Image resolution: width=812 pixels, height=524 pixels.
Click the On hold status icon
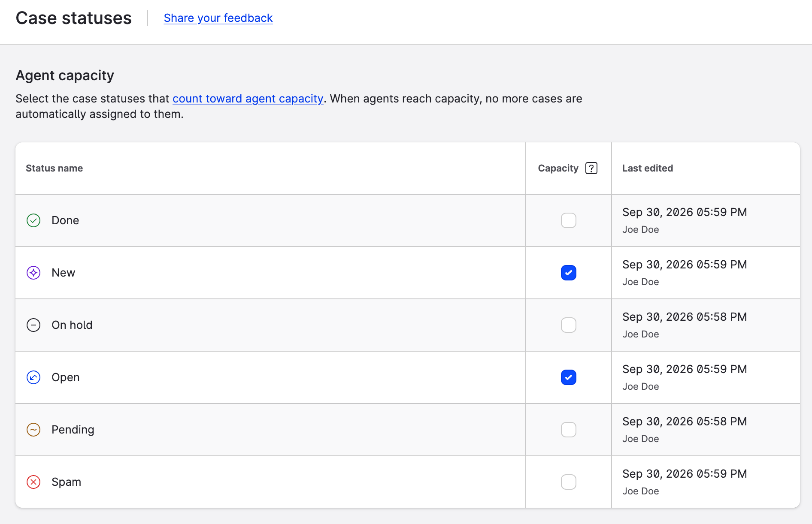tap(33, 325)
